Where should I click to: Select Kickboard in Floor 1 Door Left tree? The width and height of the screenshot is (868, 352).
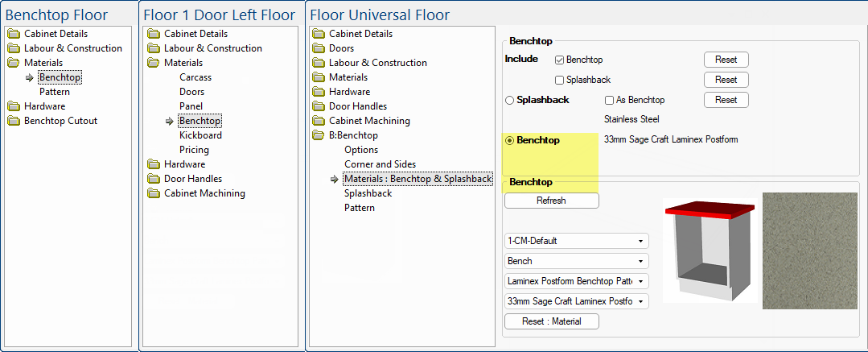(x=200, y=135)
